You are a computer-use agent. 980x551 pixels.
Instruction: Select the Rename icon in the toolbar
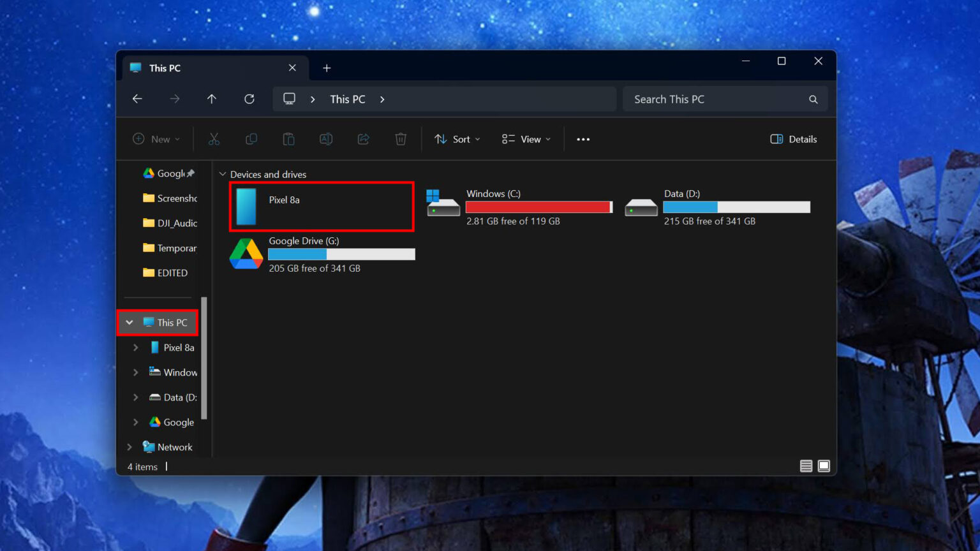click(x=326, y=138)
